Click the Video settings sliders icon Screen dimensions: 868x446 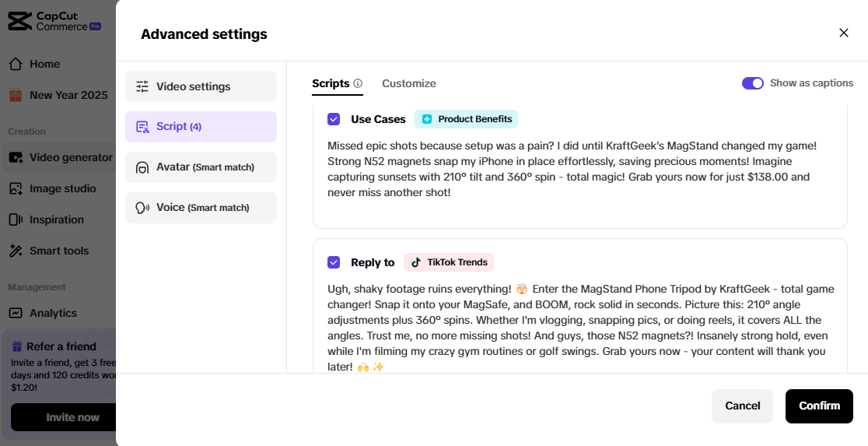[x=142, y=86]
